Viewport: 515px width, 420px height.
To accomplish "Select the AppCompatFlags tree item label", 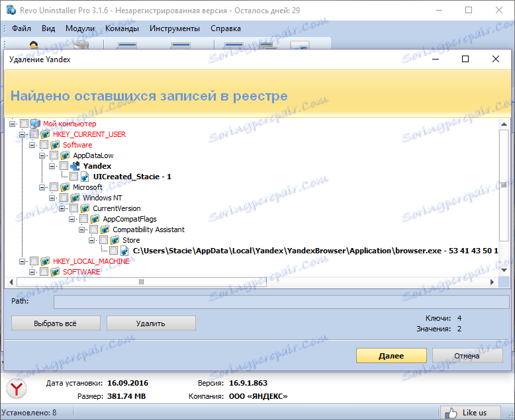I will pos(130,219).
